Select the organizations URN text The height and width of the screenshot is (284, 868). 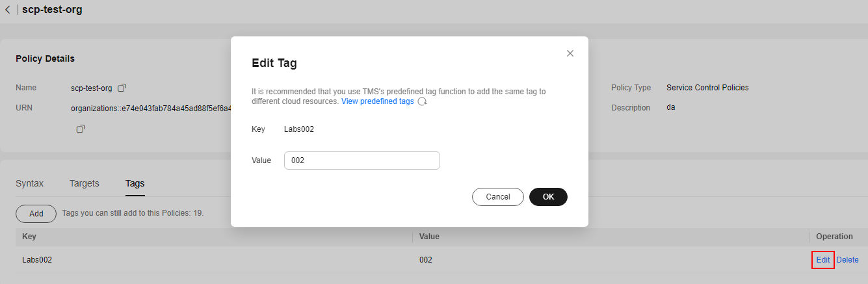151,108
